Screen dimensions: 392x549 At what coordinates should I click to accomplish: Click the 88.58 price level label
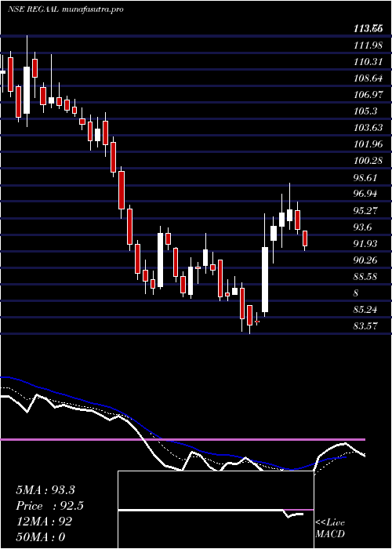click(366, 276)
